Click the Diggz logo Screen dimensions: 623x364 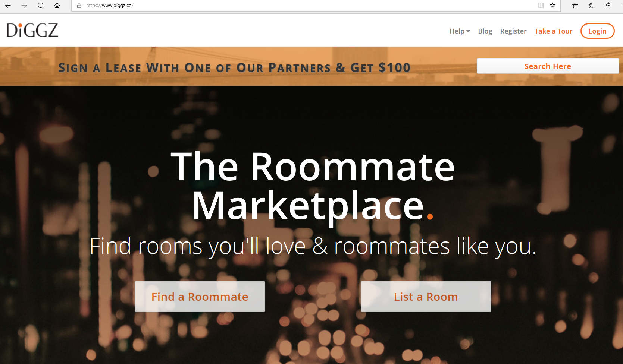point(32,30)
